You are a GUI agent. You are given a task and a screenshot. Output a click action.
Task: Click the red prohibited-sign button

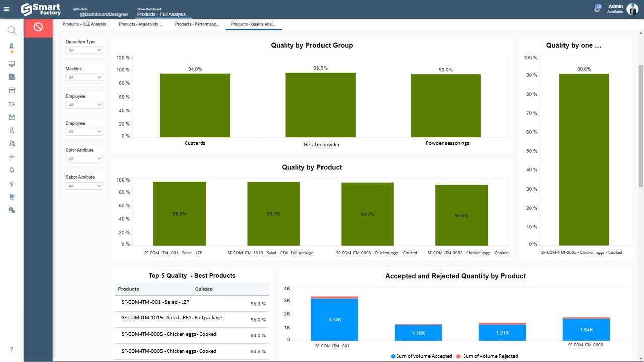(x=38, y=27)
